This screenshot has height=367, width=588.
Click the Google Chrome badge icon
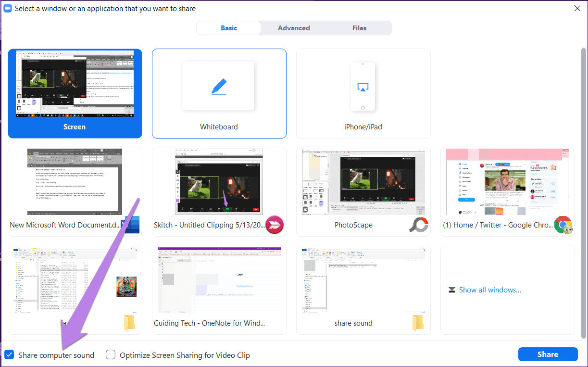pyautogui.click(x=563, y=225)
